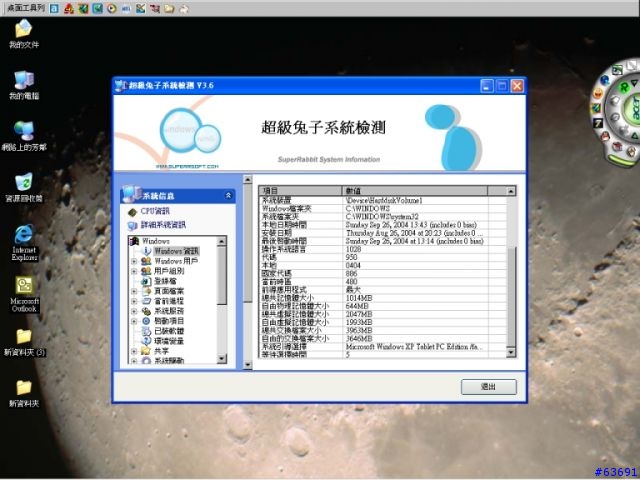
Task: Click the tree list scroll-down arrow
Action: (x=221, y=359)
